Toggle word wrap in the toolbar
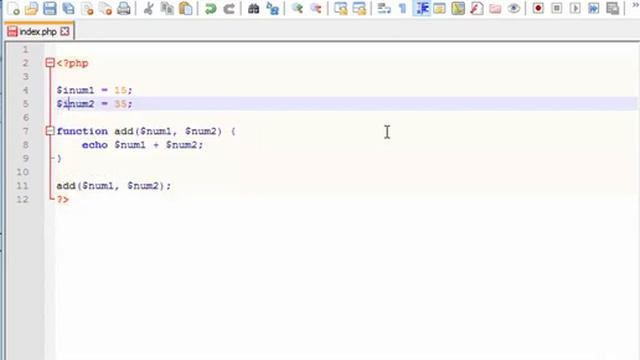640x360 pixels. [x=384, y=8]
